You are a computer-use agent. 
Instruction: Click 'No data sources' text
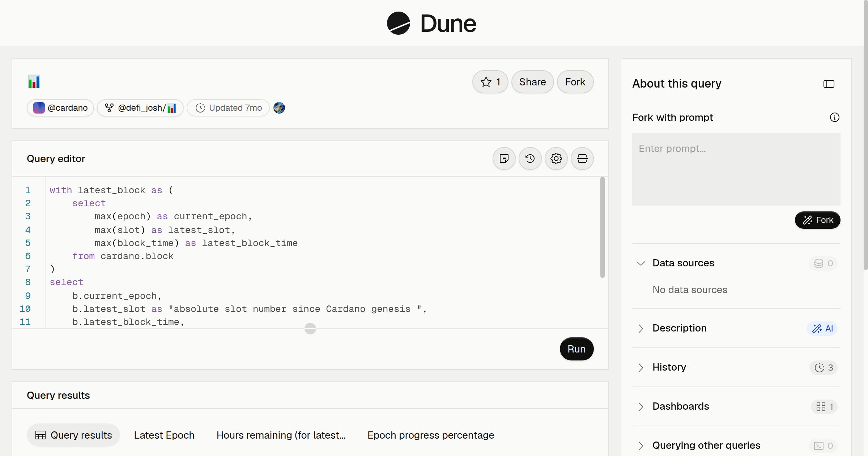[x=690, y=290]
